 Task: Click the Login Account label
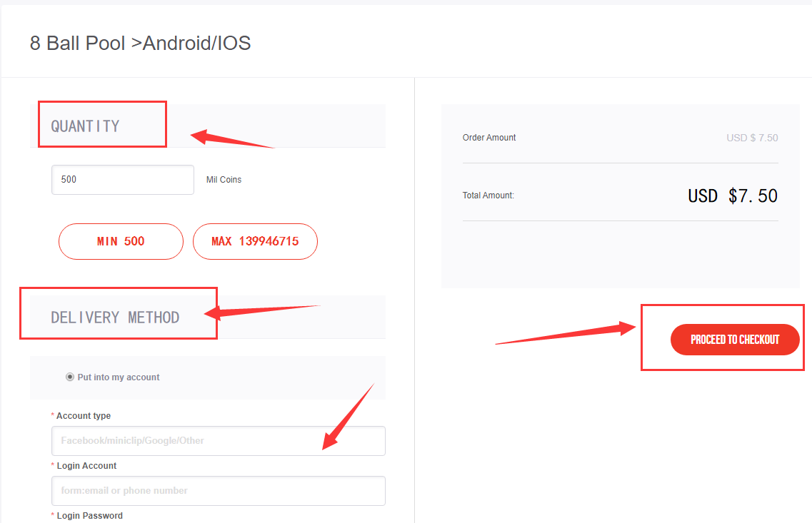pyautogui.click(x=86, y=466)
